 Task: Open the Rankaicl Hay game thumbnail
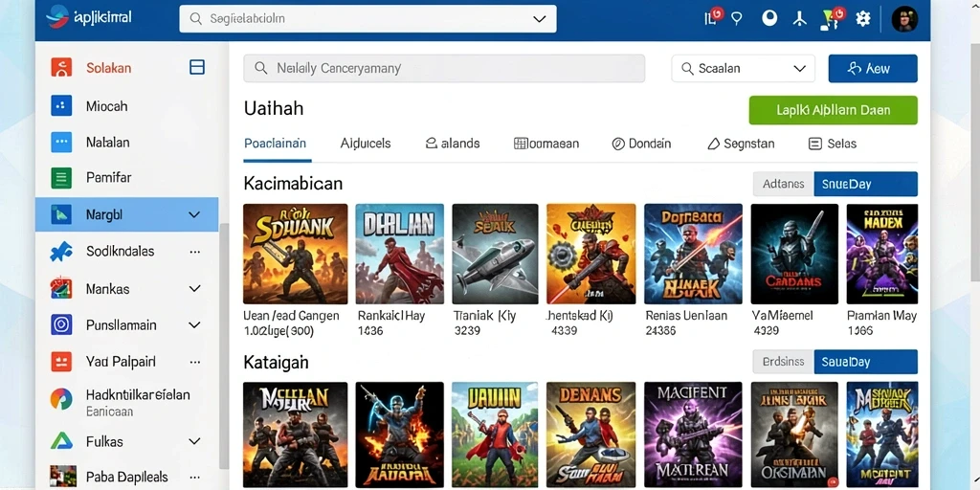click(x=400, y=254)
